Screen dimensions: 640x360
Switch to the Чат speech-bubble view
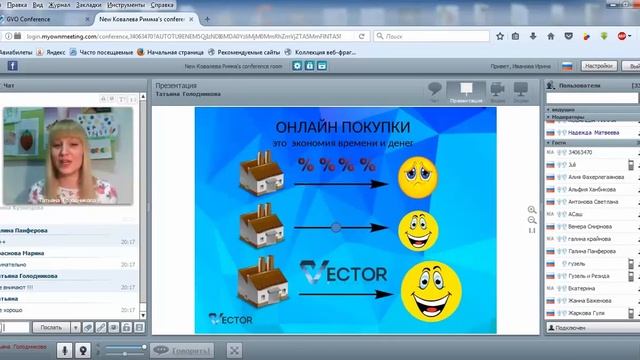pos(435,92)
